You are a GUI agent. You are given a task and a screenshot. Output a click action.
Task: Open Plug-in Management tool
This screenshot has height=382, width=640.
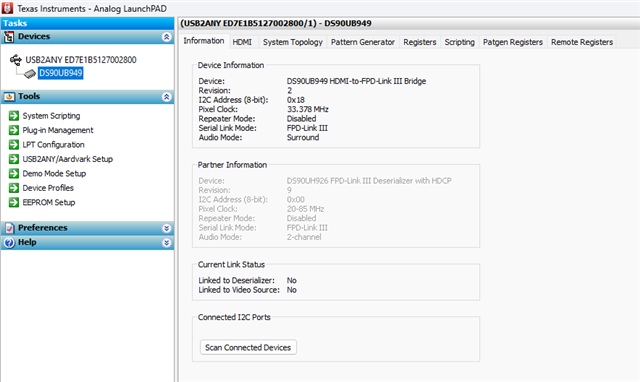tap(58, 130)
